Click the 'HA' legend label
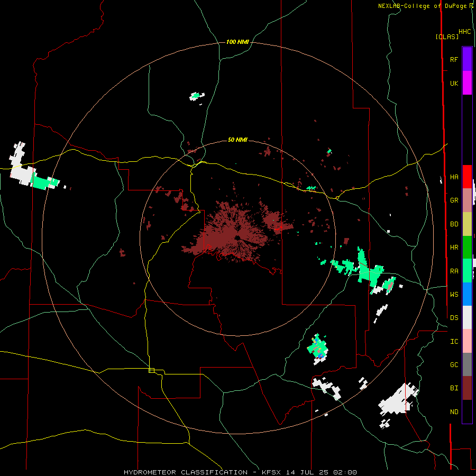Viewport: 476px width, 476px height. (x=454, y=177)
